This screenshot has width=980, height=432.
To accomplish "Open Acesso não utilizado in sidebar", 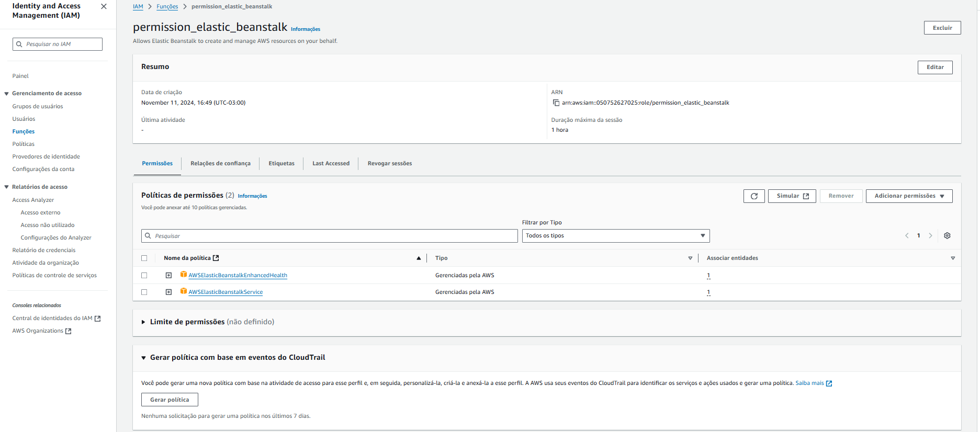I will [48, 225].
